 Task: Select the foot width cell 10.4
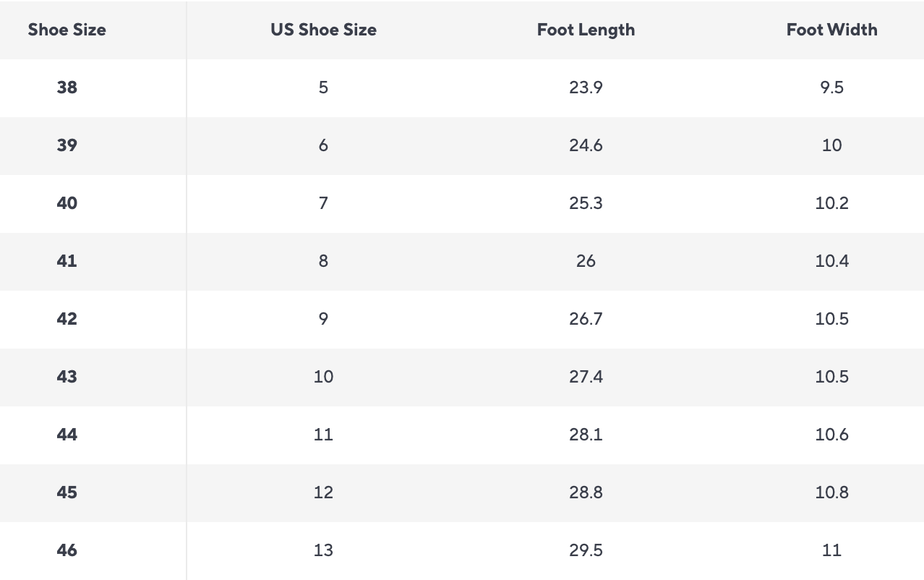831,261
